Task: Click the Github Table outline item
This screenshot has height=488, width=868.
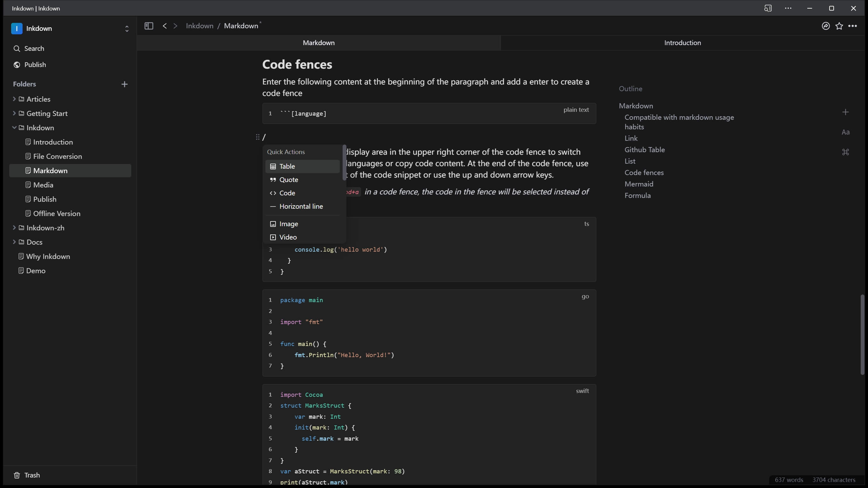Action: [x=645, y=150]
